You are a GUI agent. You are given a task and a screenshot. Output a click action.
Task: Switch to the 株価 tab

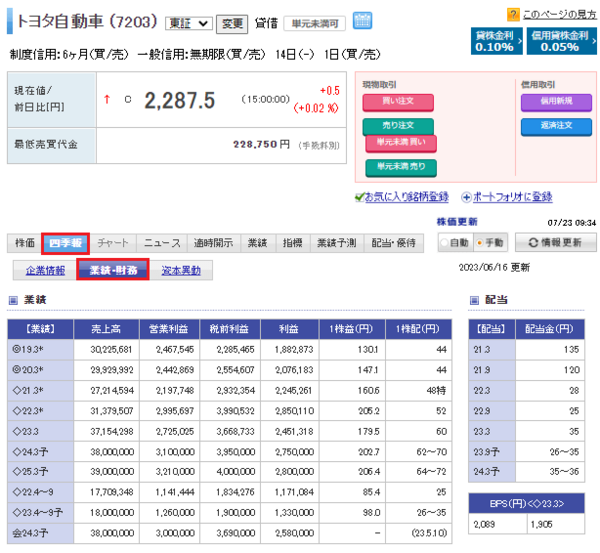coord(25,243)
